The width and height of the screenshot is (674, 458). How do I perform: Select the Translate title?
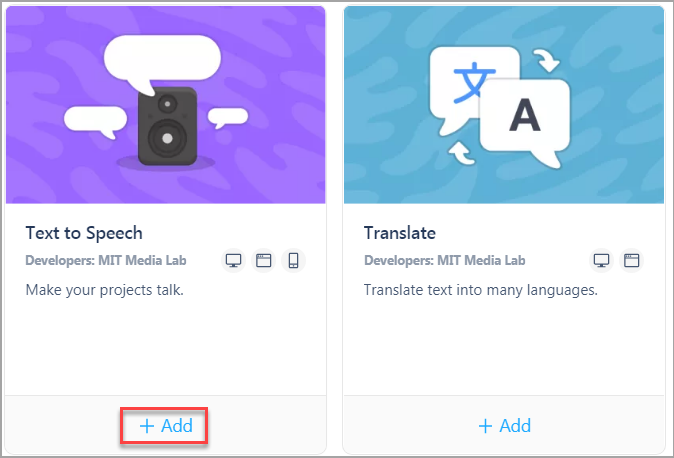point(400,233)
